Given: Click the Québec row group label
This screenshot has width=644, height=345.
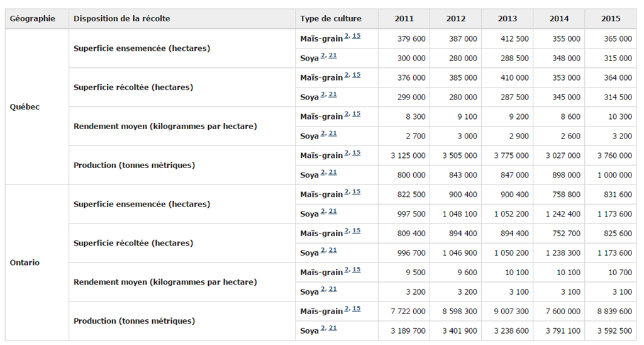Looking at the screenshot, I should [x=25, y=107].
